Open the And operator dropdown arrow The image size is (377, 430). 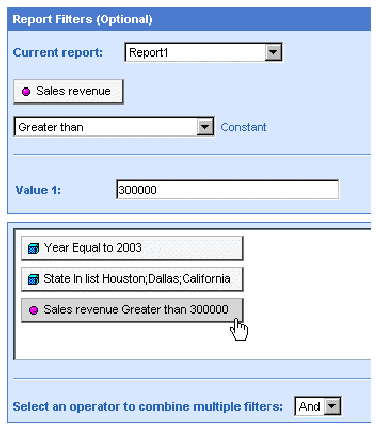pos(332,406)
